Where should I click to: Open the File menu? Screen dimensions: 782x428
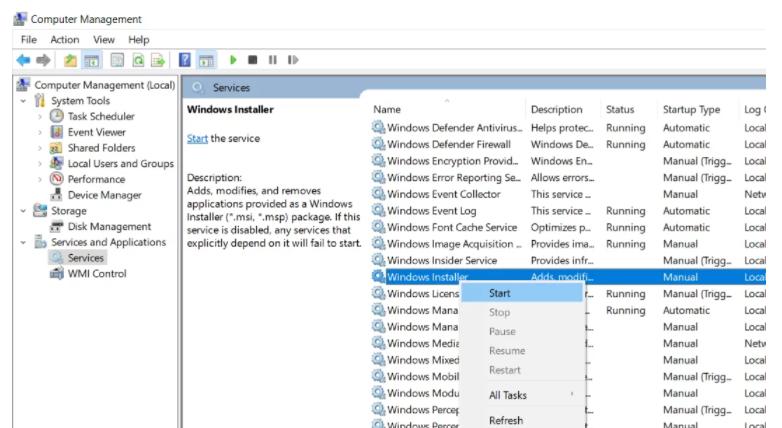(28, 40)
